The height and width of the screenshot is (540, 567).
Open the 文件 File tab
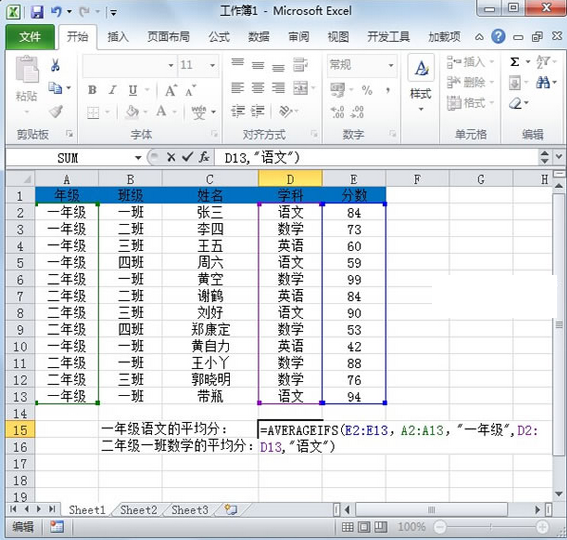[30, 37]
